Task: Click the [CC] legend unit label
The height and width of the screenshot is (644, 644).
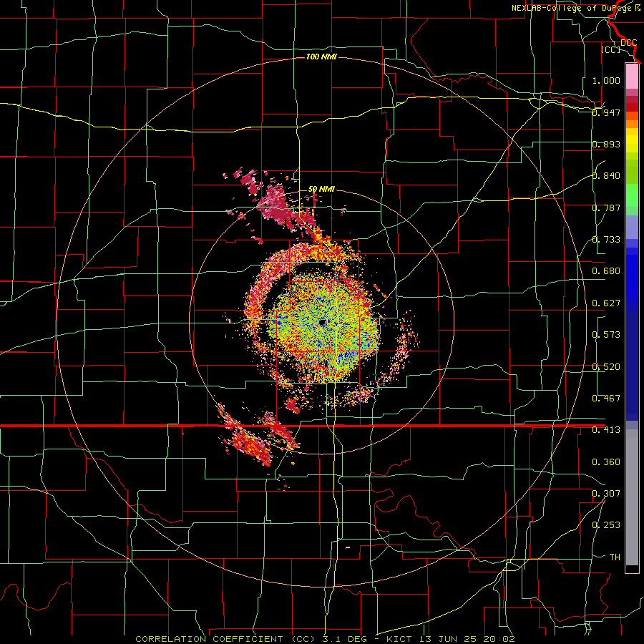Action: 611,49
